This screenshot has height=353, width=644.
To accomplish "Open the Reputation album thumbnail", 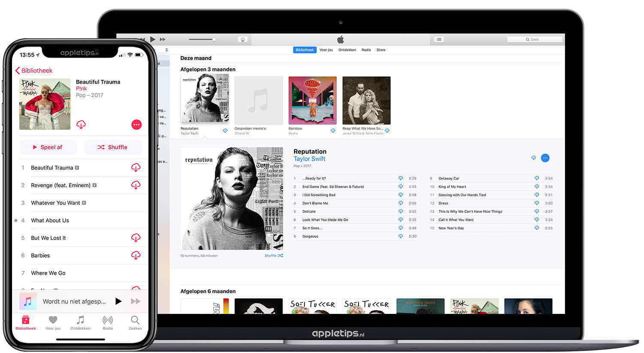I will [x=205, y=98].
